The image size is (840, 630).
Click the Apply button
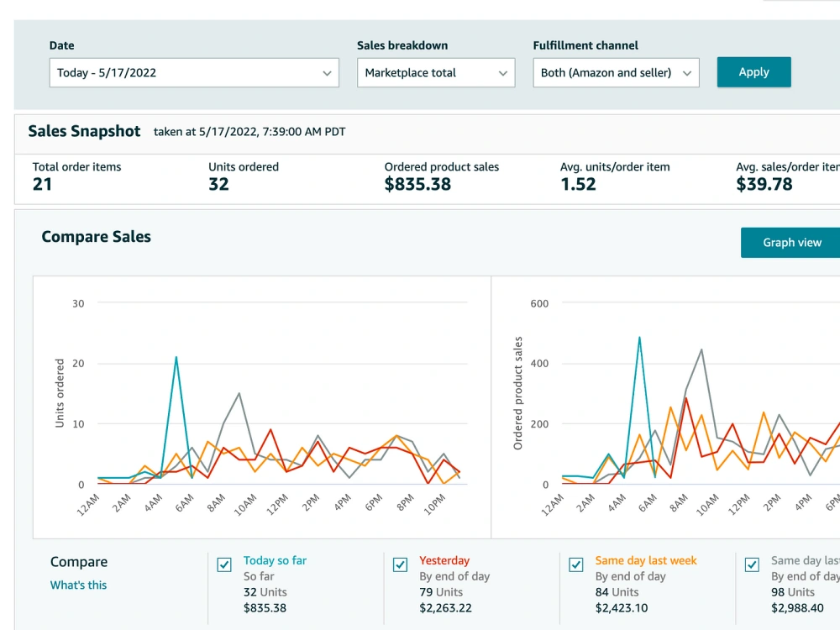pyautogui.click(x=753, y=71)
